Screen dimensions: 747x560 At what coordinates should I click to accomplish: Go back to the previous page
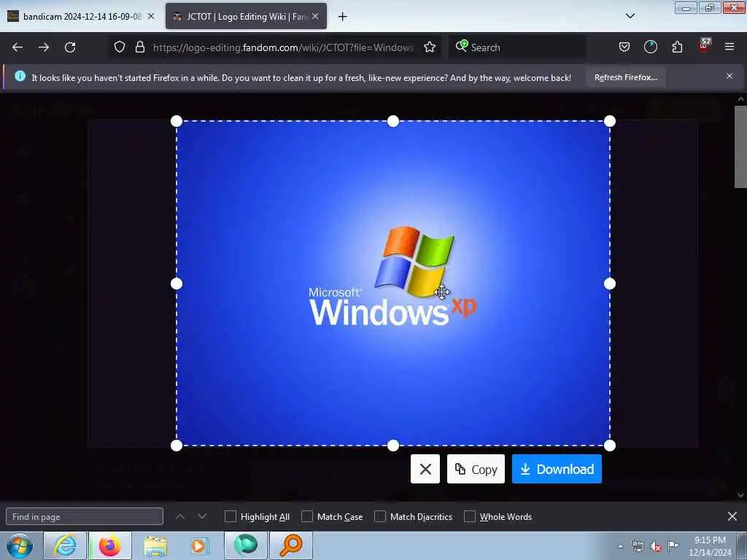coord(18,47)
